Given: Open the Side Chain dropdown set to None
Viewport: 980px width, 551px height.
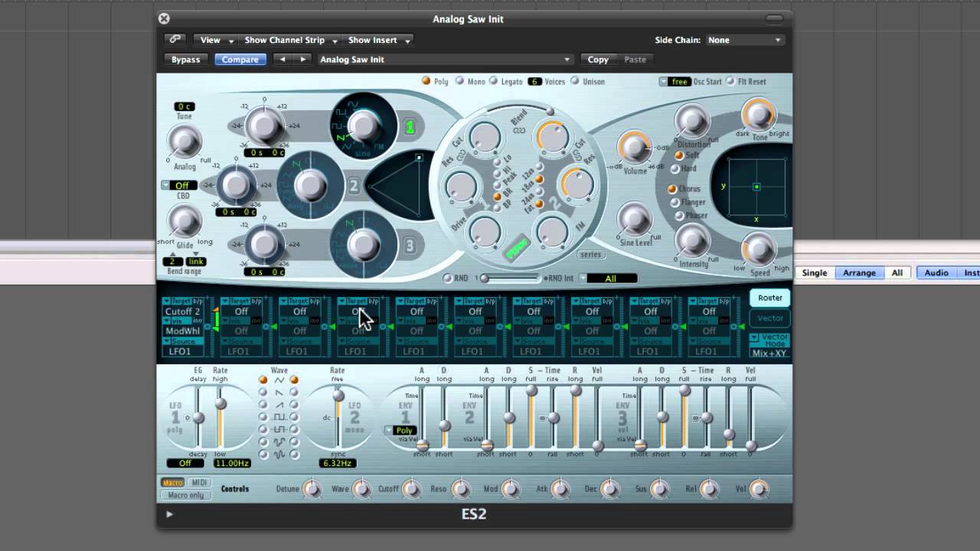Looking at the screenshot, I should (x=744, y=40).
